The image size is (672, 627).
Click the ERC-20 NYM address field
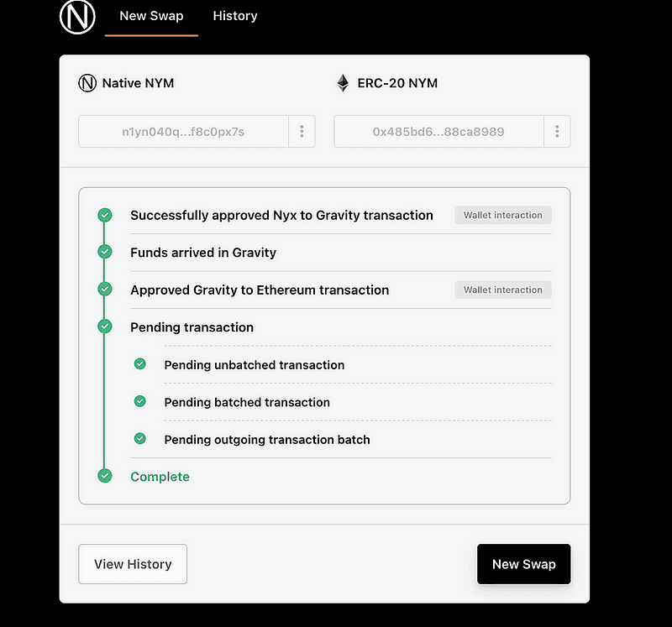(438, 132)
